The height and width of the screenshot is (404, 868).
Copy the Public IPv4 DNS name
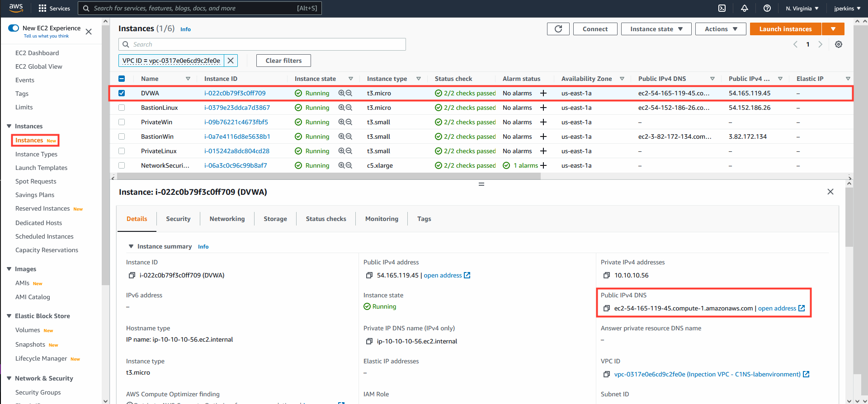pyautogui.click(x=607, y=308)
